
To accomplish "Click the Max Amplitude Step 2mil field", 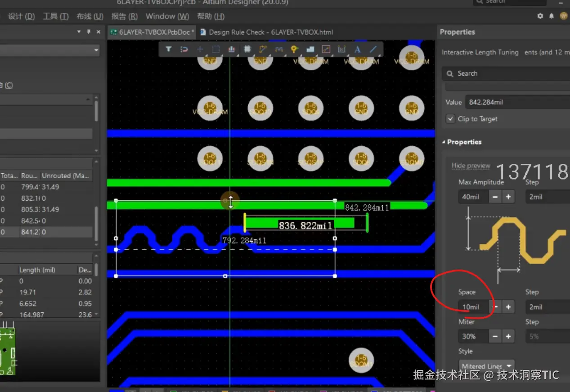I will 548,197.
